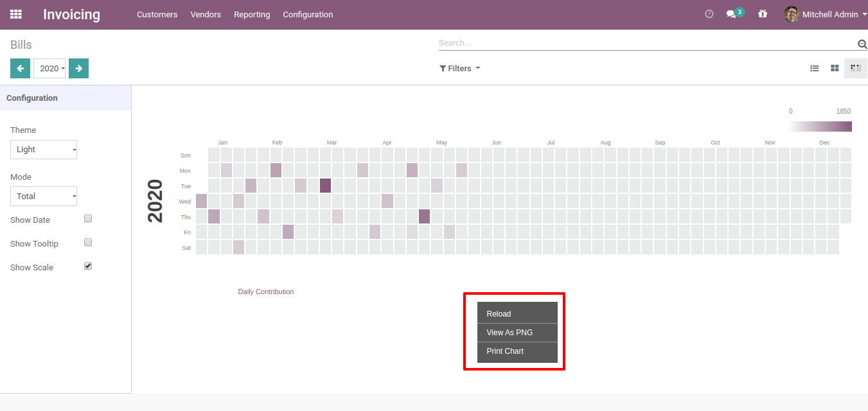
Task: Enable the Show Date checkbox
Action: [x=89, y=218]
